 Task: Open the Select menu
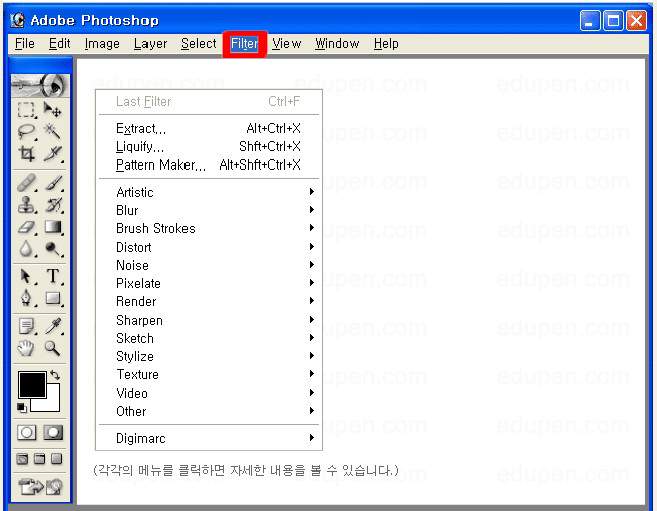199,44
